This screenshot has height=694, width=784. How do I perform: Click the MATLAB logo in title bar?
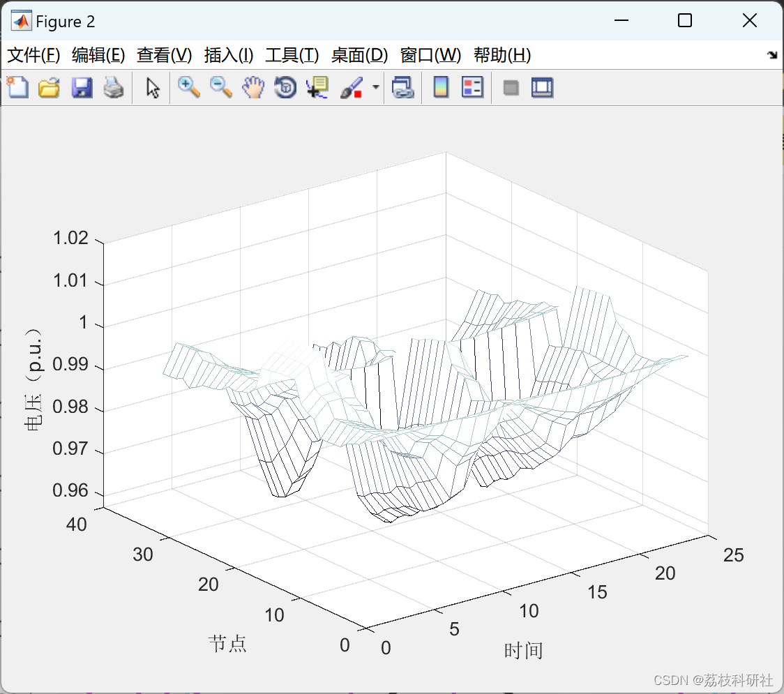(22, 21)
